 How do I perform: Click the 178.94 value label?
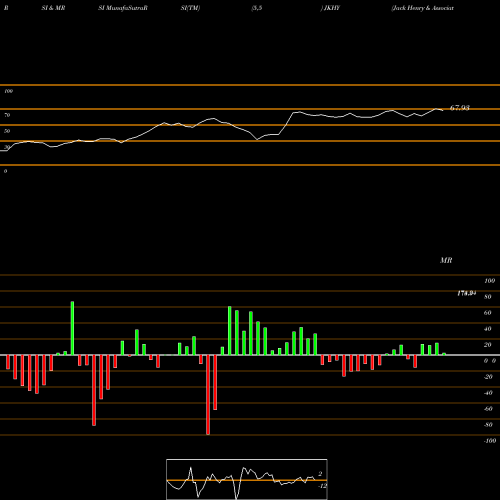pyautogui.click(x=466, y=293)
